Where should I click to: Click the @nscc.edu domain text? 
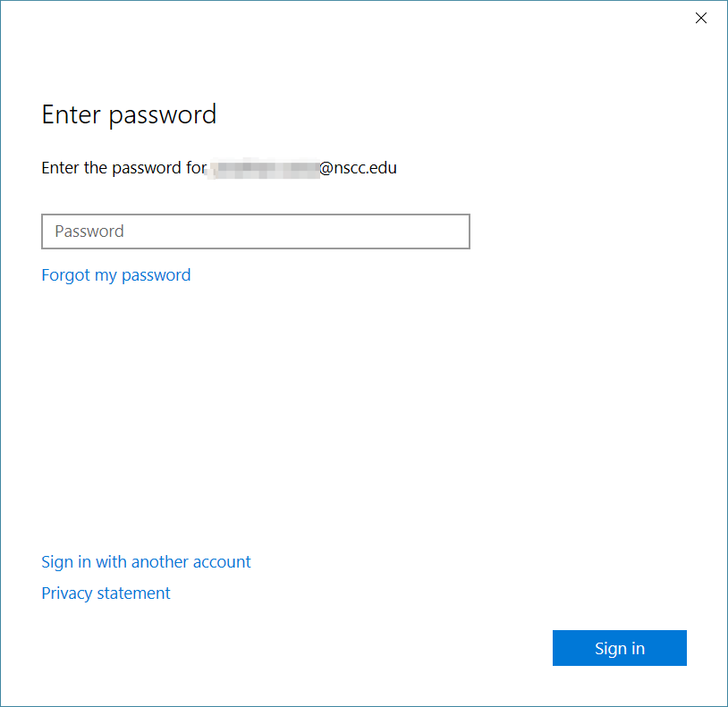(x=358, y=168)
